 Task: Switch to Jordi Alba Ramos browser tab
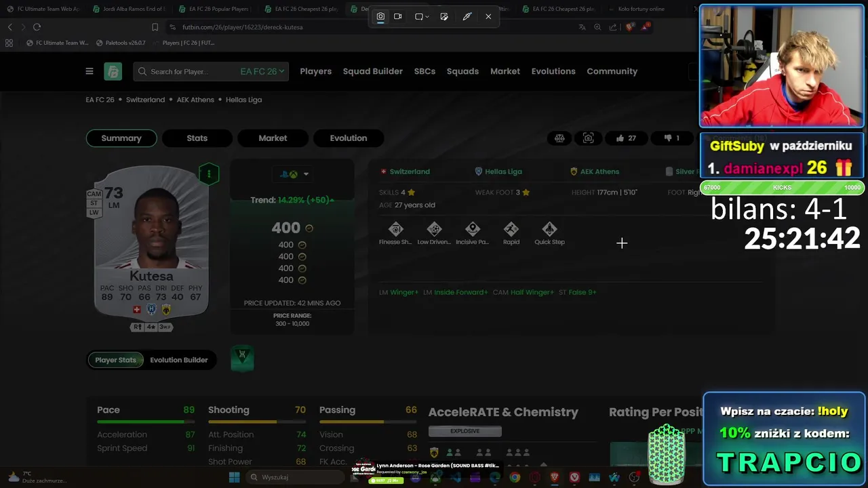point(127,9)
